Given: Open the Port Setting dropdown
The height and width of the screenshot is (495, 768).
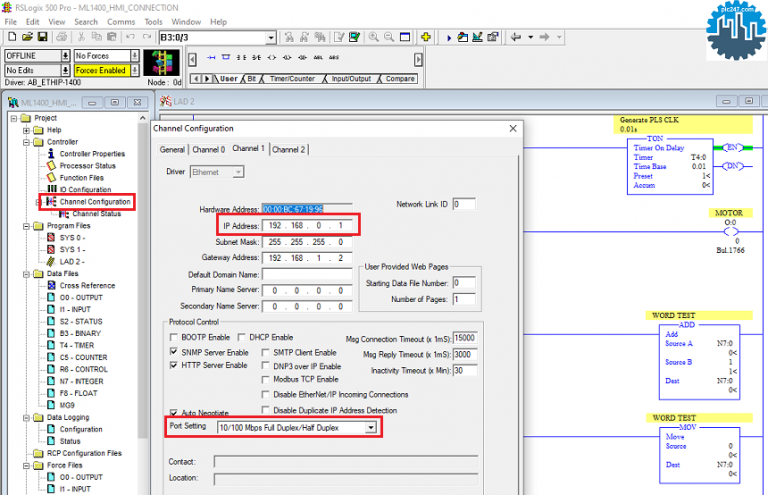Looking at the screenshot, I should click(371, 427).
